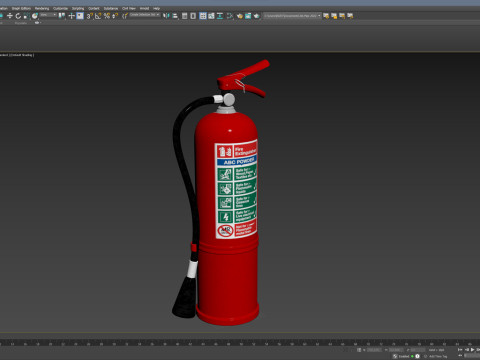Click the Mirror tool icon
480x360 pixels.
[x=166, y=16]
